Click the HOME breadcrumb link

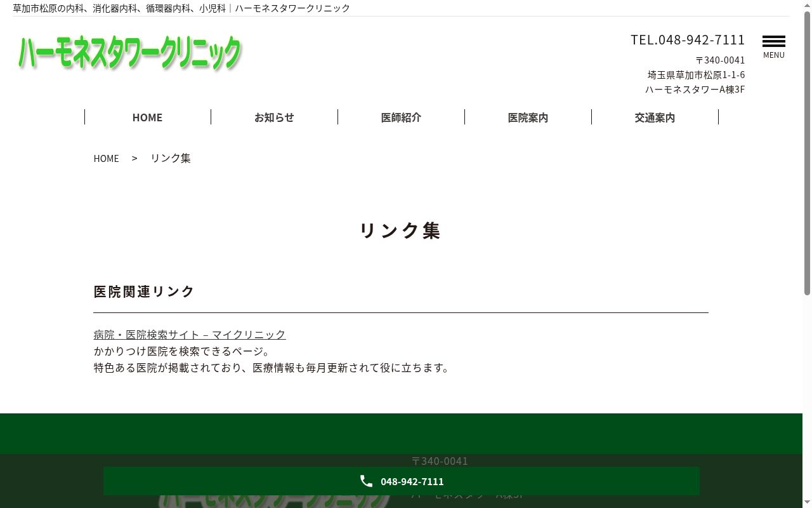106,158
